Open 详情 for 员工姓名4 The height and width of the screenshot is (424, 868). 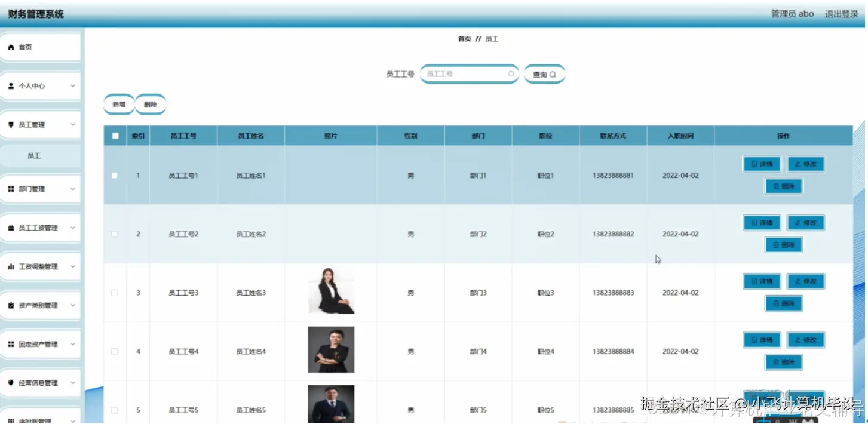762,340
